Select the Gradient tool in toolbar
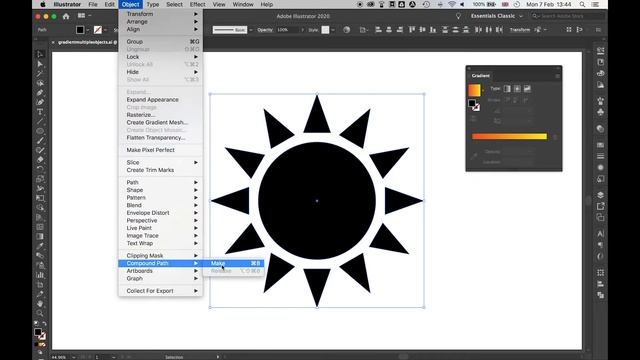 point(40,236)
